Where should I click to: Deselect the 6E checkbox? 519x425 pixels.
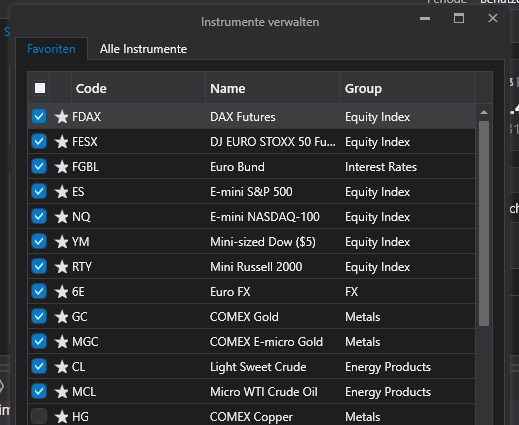[x=39, y=291]
